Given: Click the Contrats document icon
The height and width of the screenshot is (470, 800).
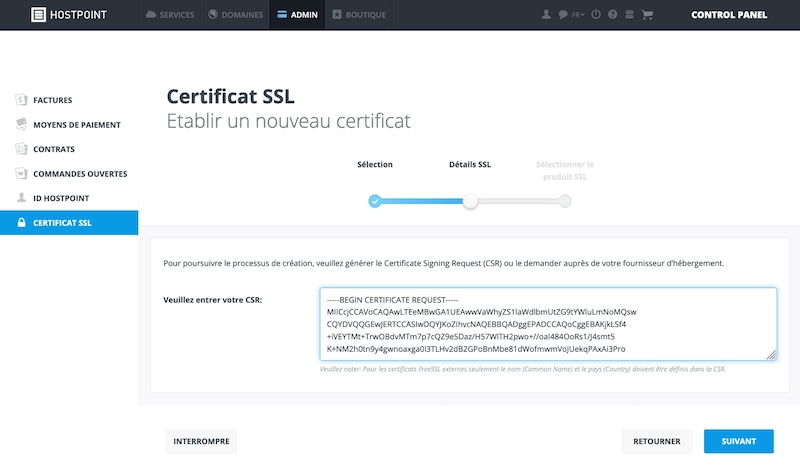Looking at the screenshot, I should 21,149.
